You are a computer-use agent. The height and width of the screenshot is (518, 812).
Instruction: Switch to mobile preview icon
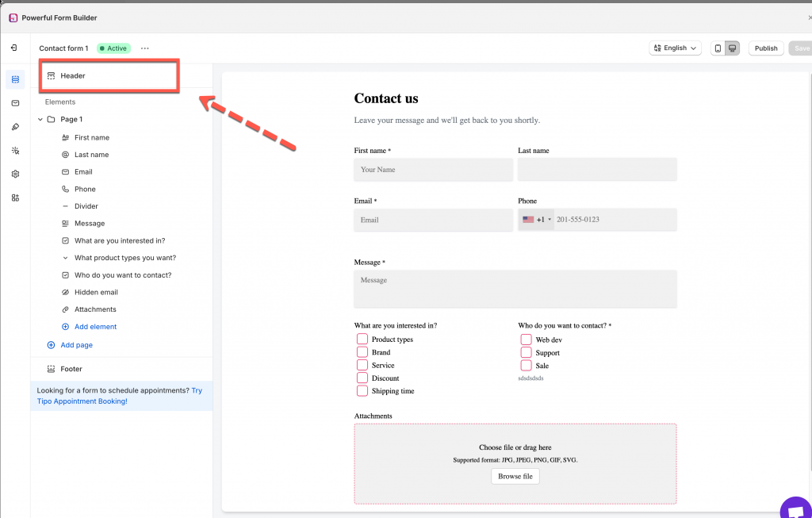pyautogui.click(x=718, y=48)
